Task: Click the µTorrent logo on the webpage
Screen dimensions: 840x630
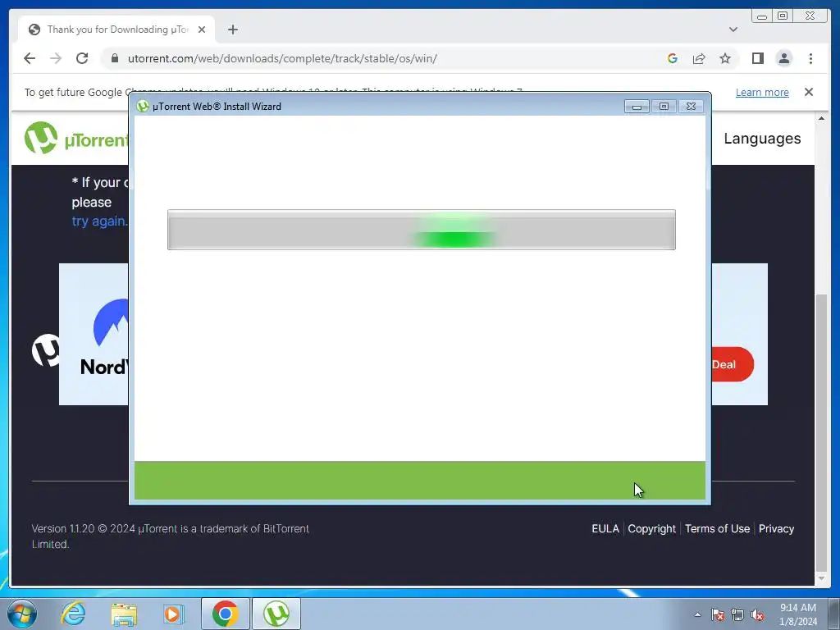Action: click(x=75, y=138)
